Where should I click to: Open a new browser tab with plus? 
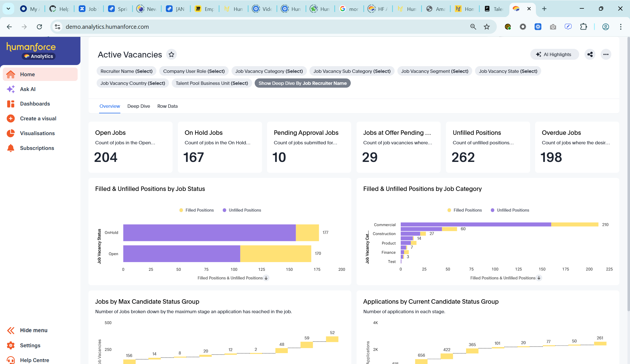click(x=544, y=9)
